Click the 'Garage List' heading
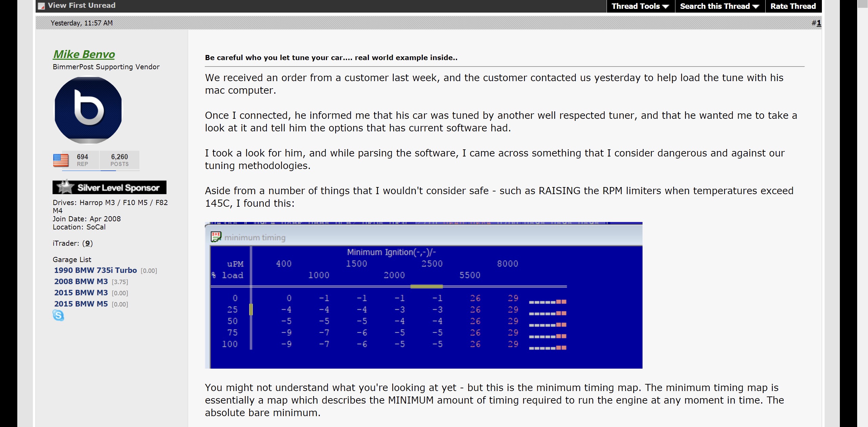 click(x=72, y=260)
